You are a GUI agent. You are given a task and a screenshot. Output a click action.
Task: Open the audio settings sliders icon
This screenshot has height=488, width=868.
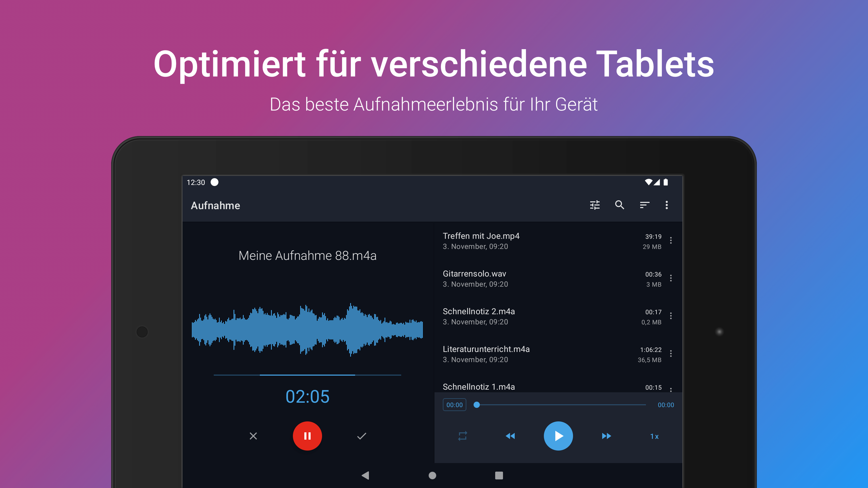point(595,205)
